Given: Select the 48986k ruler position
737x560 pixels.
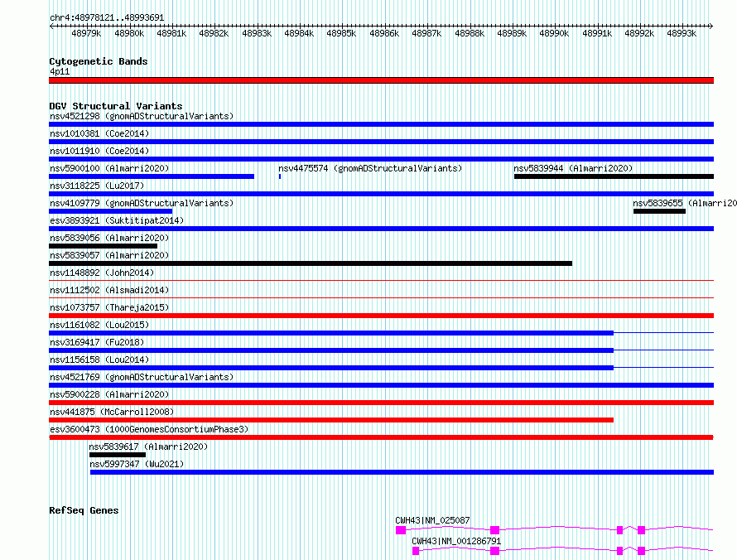Looking at the screenshot, I should [x=384, y=33].
